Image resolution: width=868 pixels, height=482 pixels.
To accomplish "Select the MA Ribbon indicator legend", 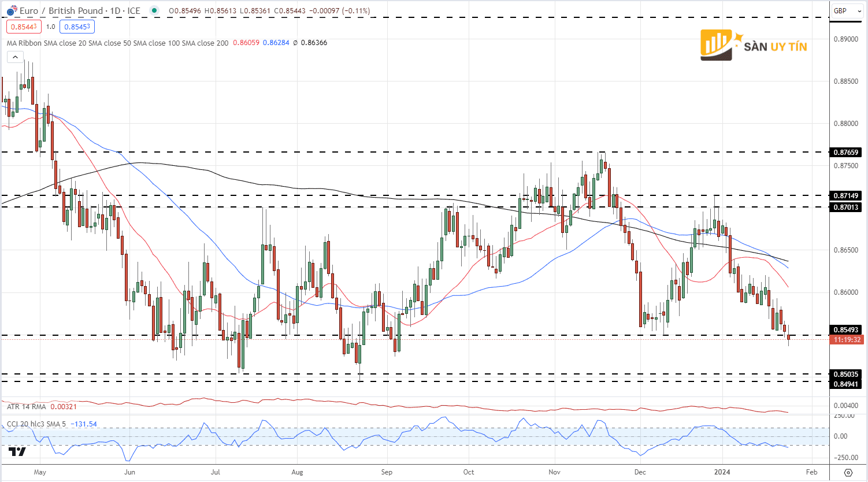I will point(117,43).
